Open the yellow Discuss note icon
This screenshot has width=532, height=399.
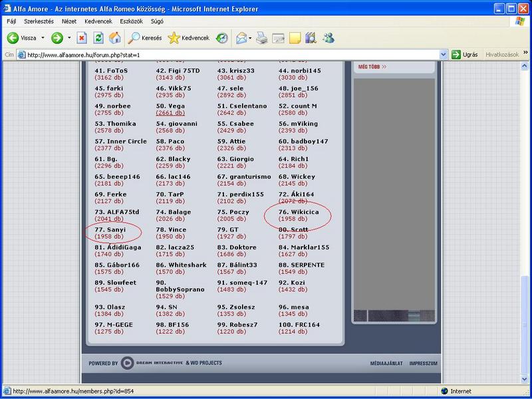[x=295, y=38]
